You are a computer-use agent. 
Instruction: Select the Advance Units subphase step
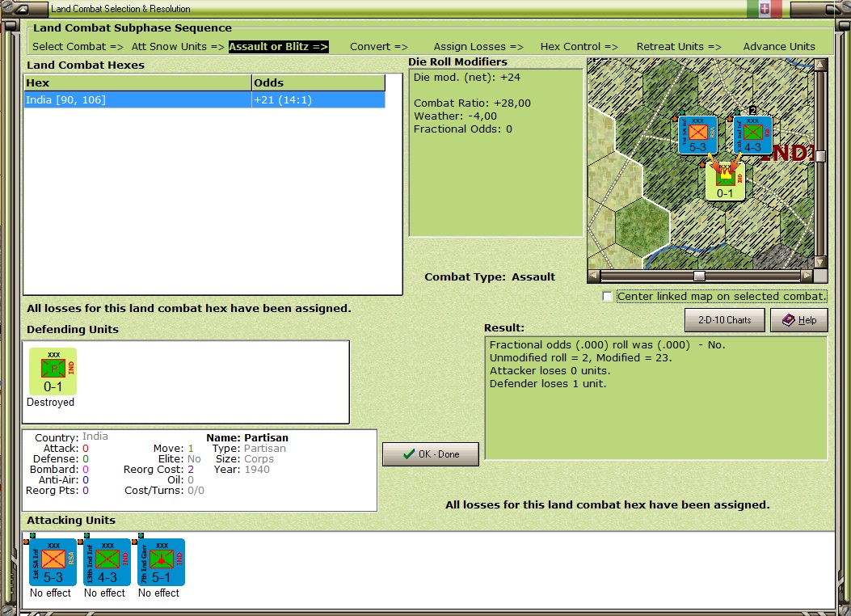point(779,47)
